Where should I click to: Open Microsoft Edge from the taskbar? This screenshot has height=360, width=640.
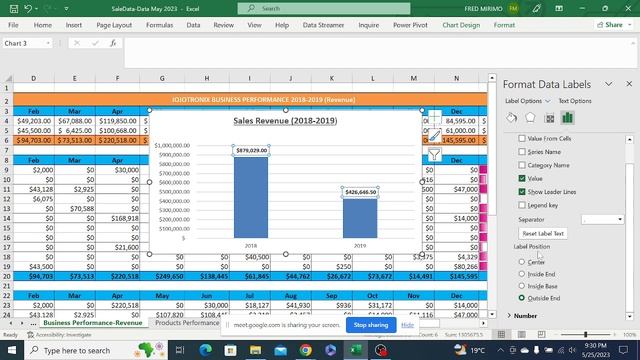tap(205, 350)
